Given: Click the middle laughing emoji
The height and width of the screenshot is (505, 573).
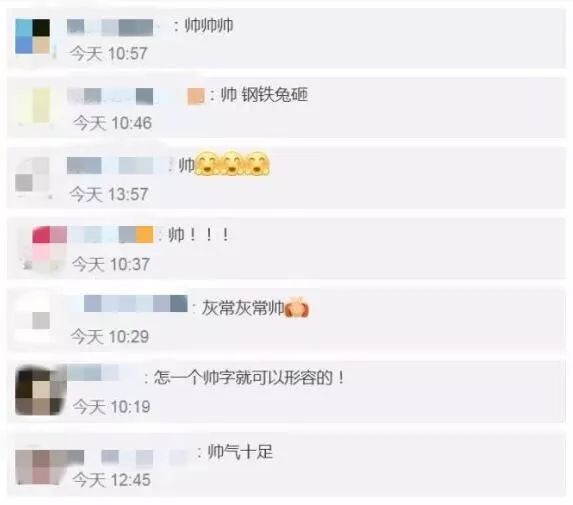Looking at the screenshot, I should (232, 163).
